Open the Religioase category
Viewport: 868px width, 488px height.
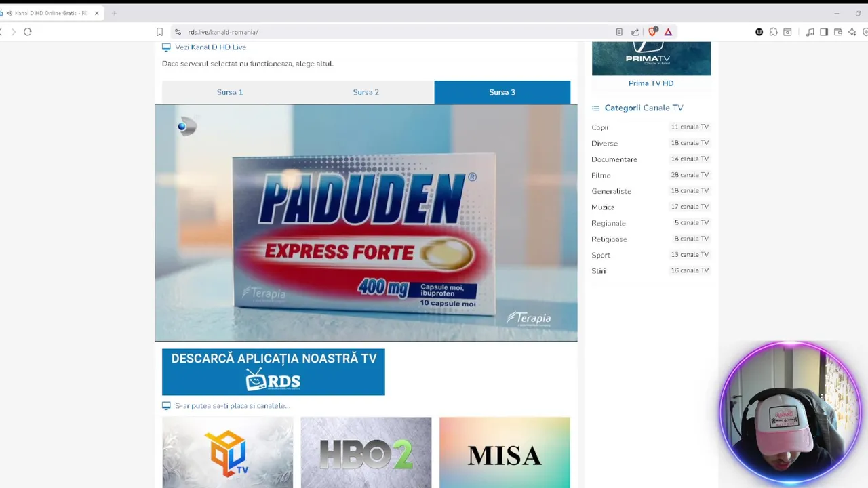pos(609,239)
